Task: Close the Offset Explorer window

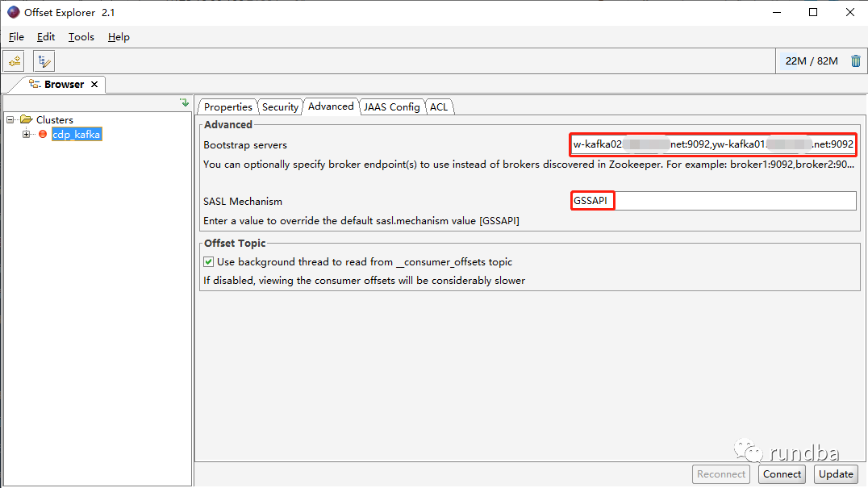Action: pos(850,12)
